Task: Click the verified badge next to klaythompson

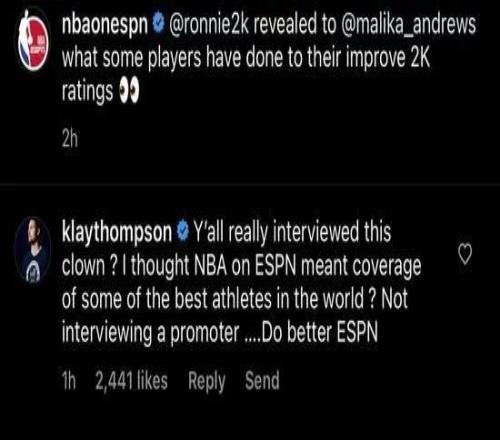Action: click(x=183, y=231)
